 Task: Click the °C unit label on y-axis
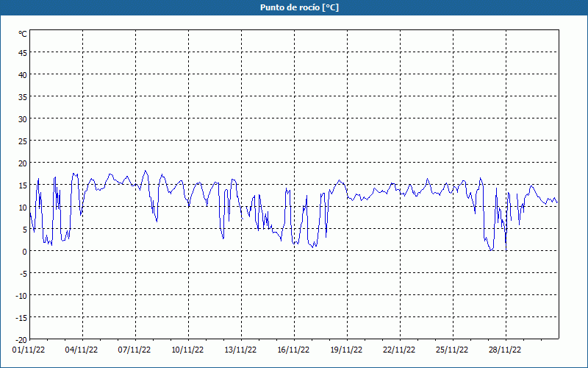click(x=23, y=34)
